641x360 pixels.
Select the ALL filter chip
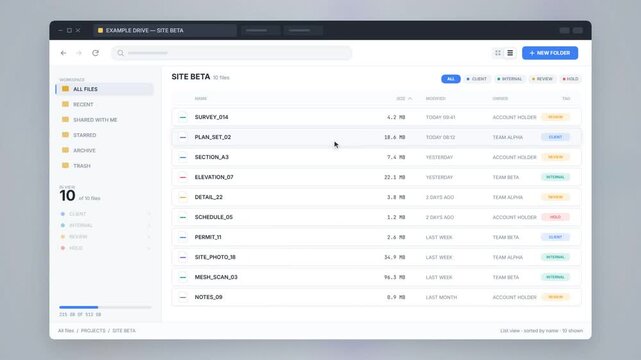tap(451, 79)
